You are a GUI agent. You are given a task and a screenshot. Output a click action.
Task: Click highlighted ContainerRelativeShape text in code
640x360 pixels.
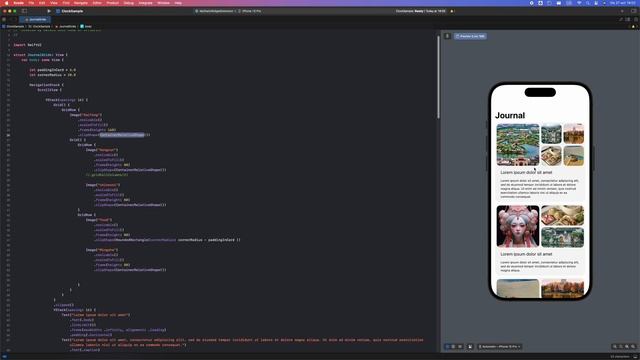(x=122, y=135)
